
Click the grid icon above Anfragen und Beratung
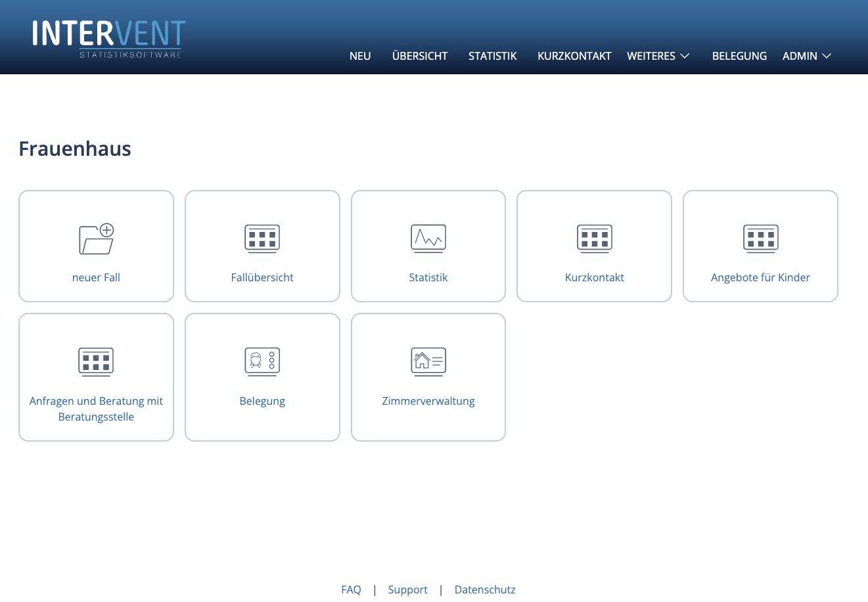96,362
